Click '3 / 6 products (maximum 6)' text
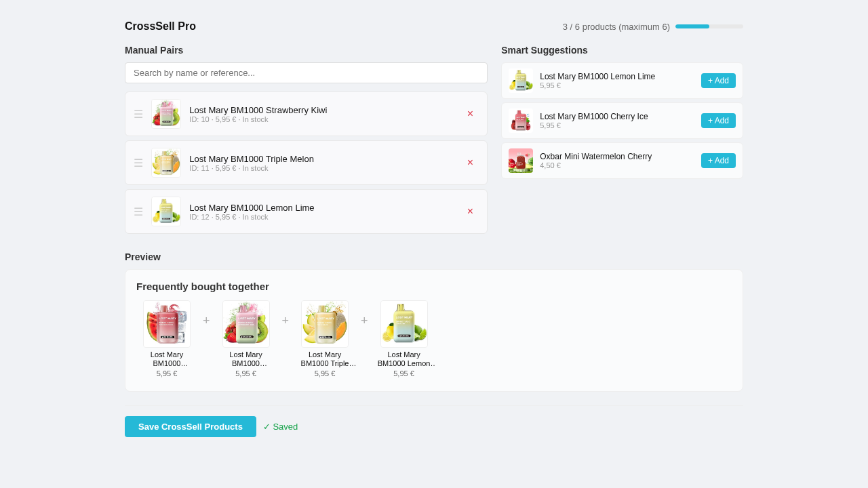The image size is (868, 488). (x=616, y=26)
